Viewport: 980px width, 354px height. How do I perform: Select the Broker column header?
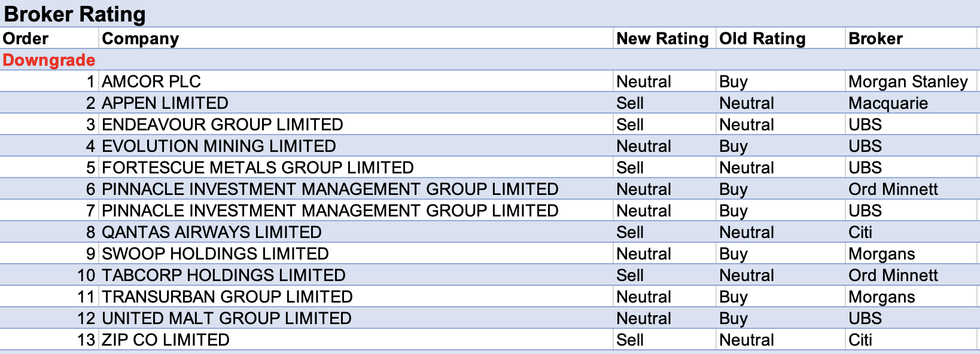(875, 38)
